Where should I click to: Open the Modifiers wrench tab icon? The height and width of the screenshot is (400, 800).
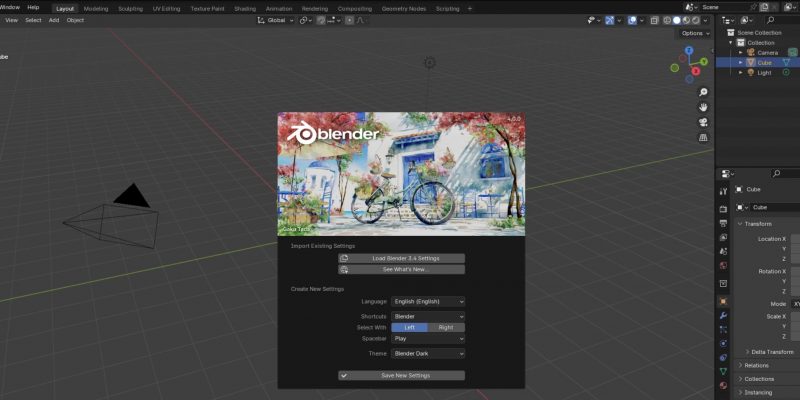tap(723, 315)
